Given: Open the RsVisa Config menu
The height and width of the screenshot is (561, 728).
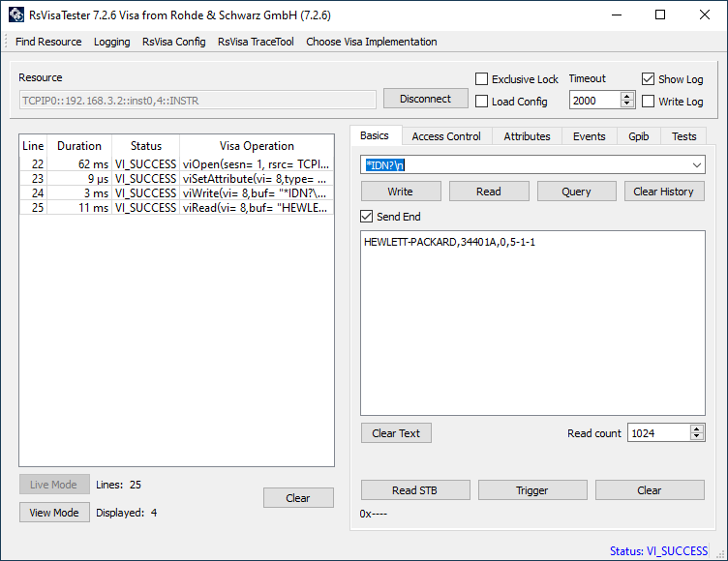Looking at the screenshot, I should pos(173,42).
